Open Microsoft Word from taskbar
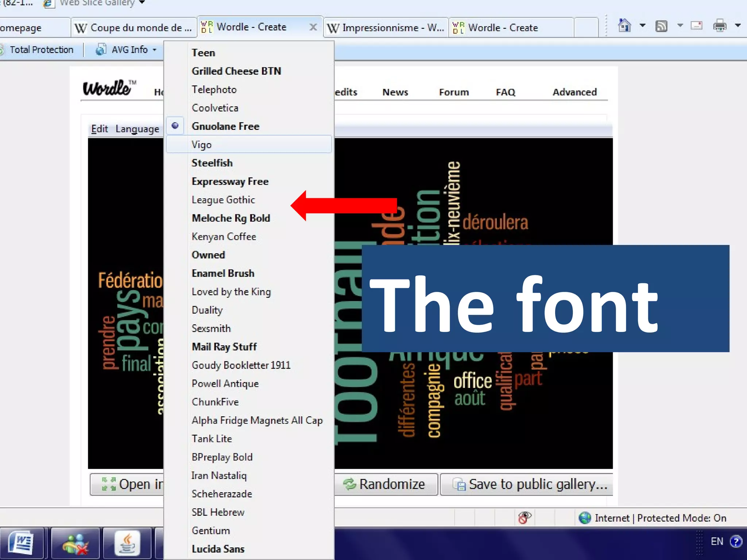The image size is (747, 560). click(21, 543)
